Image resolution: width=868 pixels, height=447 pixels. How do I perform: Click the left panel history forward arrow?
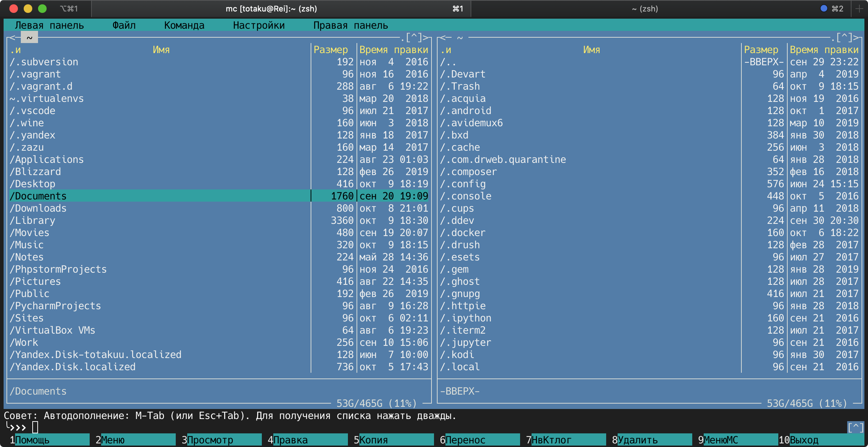(x=426, y=37)
